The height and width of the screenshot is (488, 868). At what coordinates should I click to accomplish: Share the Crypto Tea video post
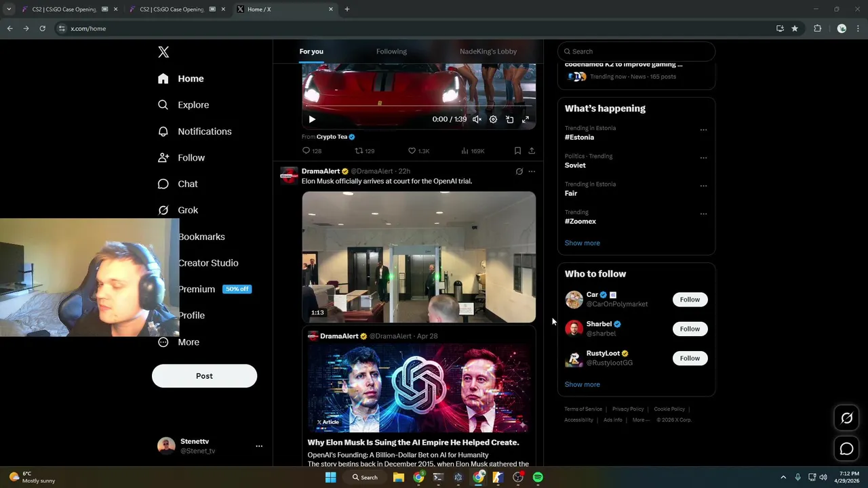tap(532, 150)
